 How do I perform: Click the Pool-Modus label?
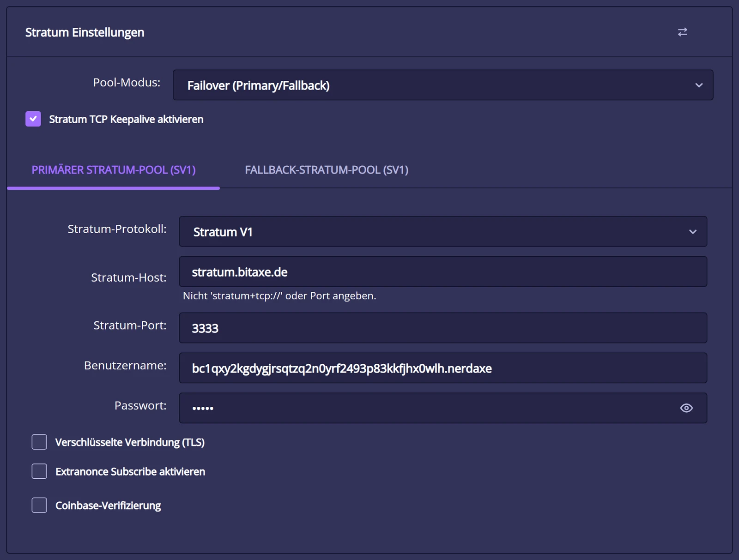click(127, 82)
